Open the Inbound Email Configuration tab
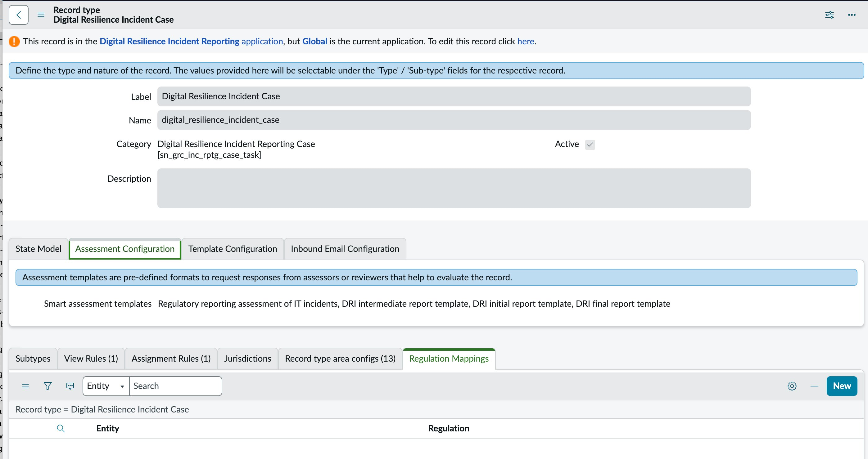 tap(345, 249)
